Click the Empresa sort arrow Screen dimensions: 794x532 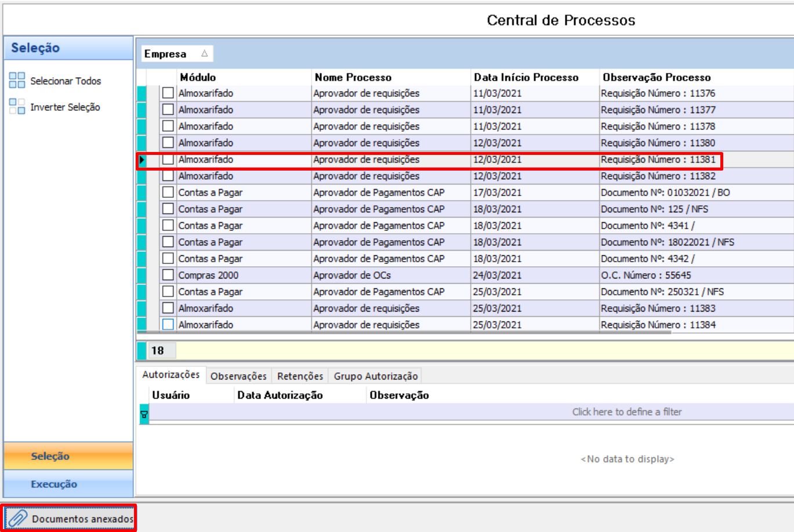[x=205, y=53]
